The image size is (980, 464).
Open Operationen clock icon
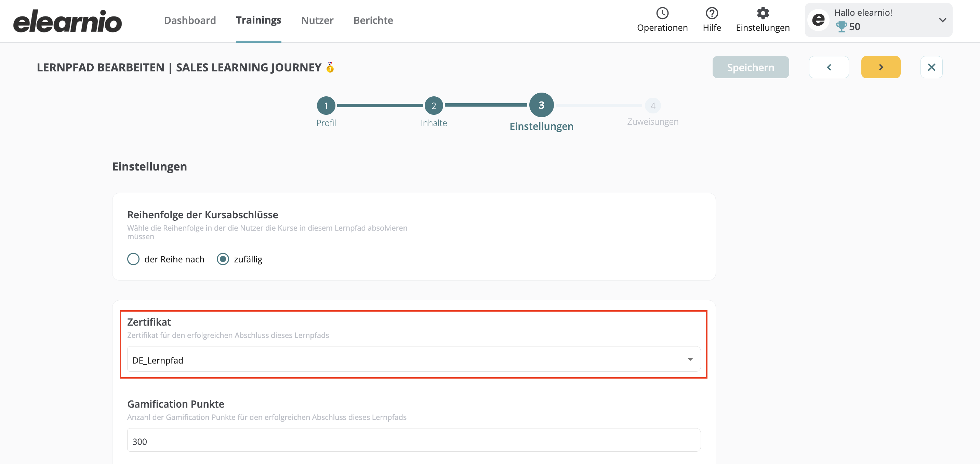(662, 13)
